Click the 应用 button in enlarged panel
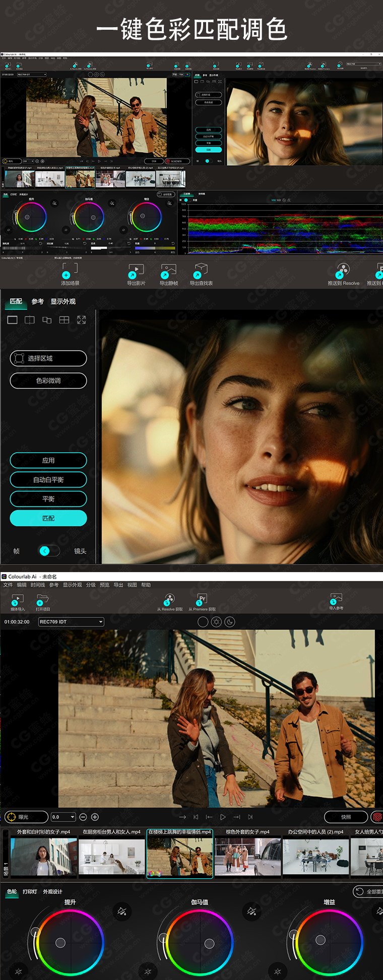 (x=48, y=460)
